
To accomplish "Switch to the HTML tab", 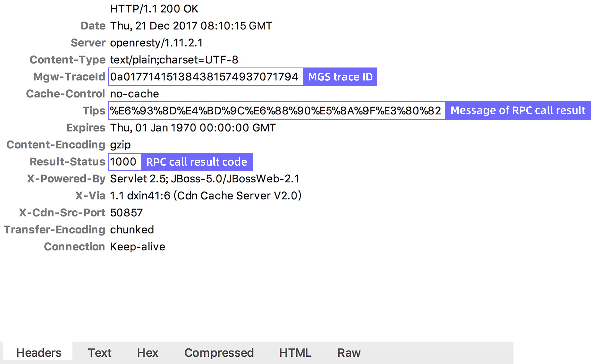I will (295, 353).
